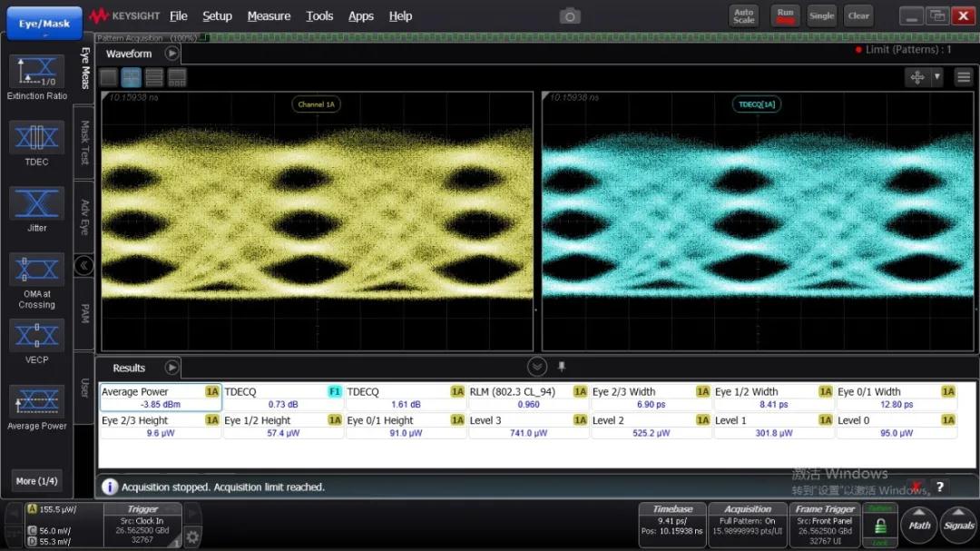Select the OMA at Crossing measurement
This screenshot has width=980, height=551.
tap(36, 270)
